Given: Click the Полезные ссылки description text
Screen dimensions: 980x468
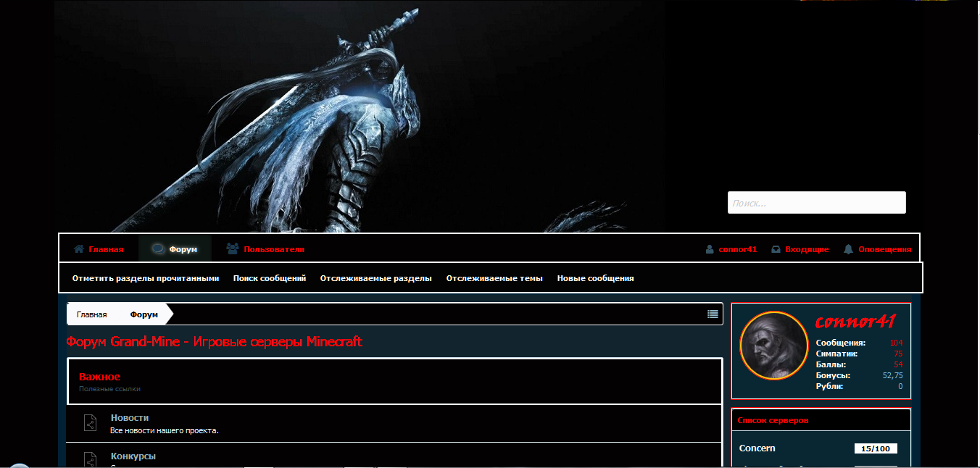Looking at the screenshot, I should tap(110, 389).
